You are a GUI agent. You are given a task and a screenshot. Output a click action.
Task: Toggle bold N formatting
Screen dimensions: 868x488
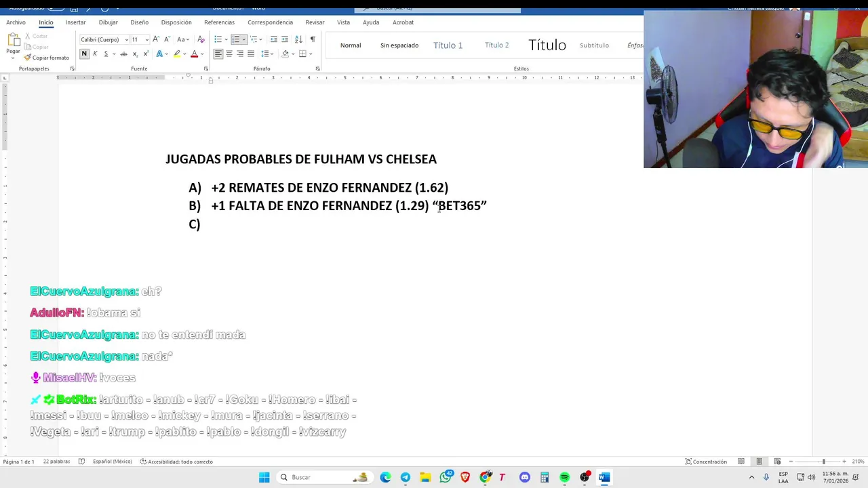(84, 54)
